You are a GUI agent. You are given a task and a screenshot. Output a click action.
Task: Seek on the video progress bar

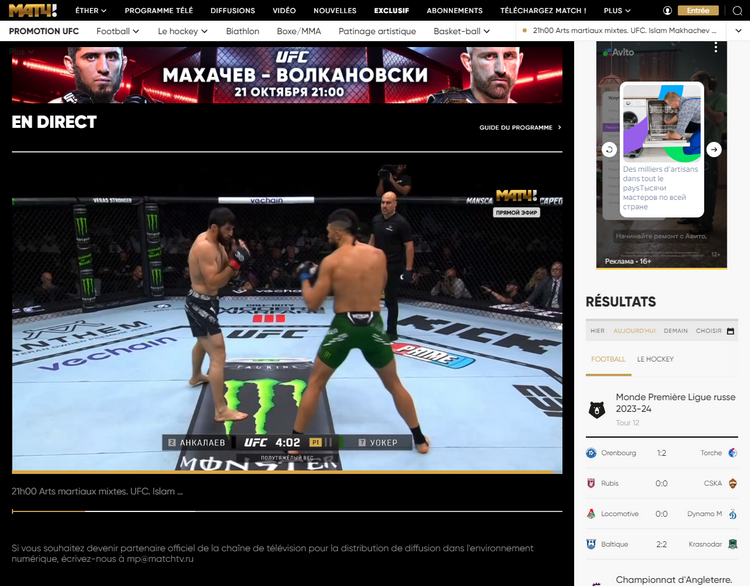287,472
